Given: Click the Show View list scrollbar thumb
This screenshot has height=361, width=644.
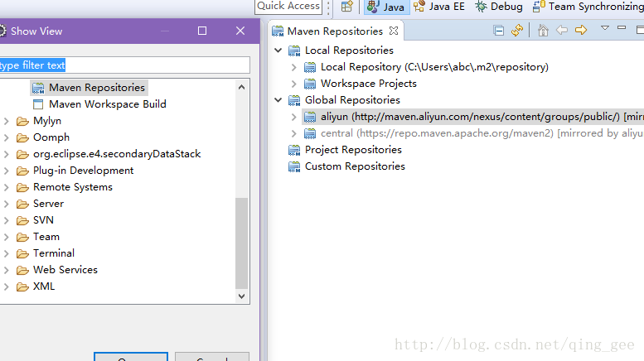Looking at the screenshot, I should (241, 243).
